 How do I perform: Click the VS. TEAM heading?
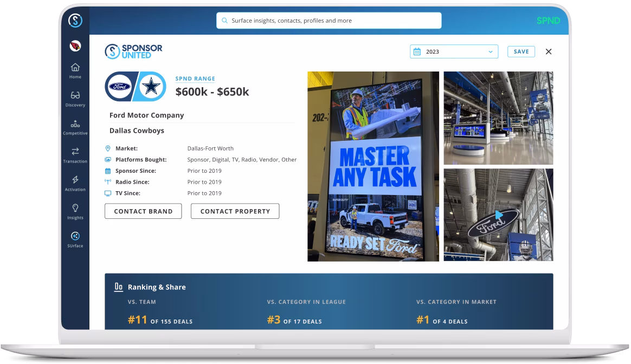(x=142, y=302)
